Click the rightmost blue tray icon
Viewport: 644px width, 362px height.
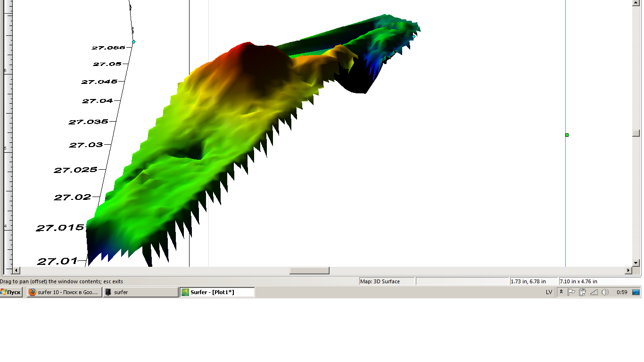coord(636,292)
